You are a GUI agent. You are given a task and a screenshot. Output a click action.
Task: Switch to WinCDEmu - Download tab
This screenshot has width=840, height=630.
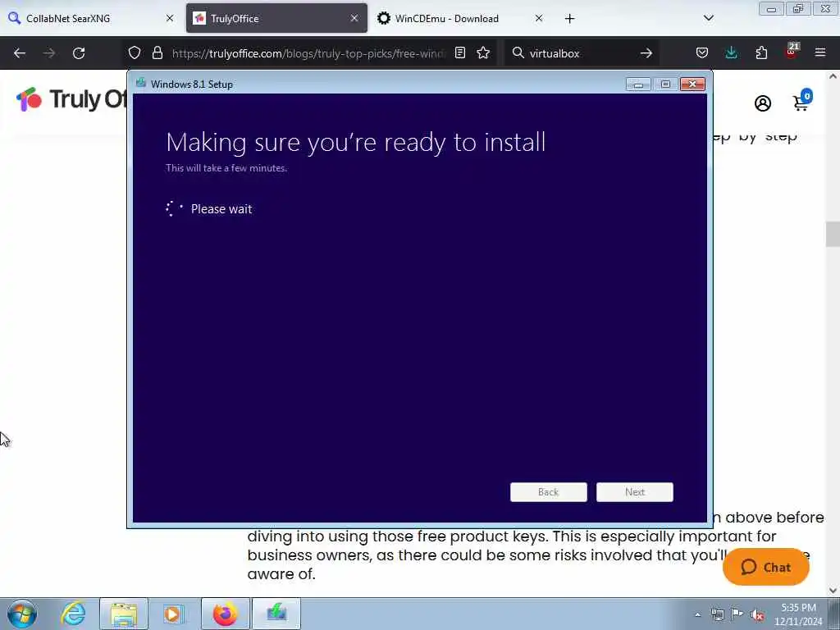click(461, 18)
